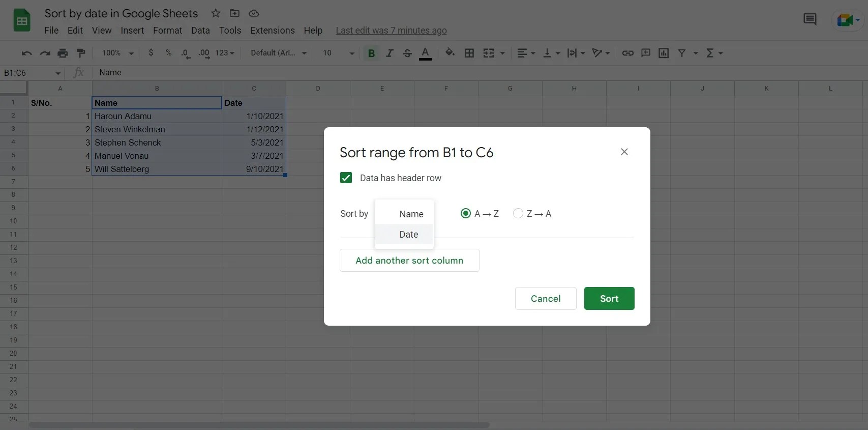The width and height of the screenshot is (868, 430).
Task: Click the Redo icon in toolbar
Action: 45,53
